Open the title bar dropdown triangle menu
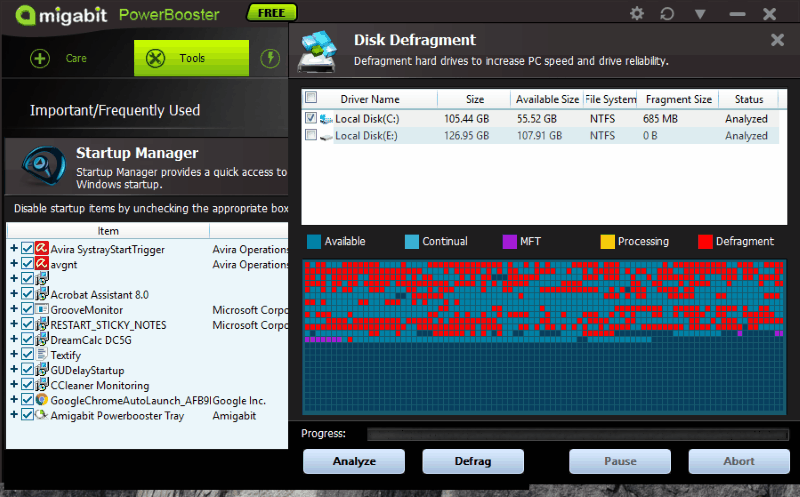 click(700, 14)
